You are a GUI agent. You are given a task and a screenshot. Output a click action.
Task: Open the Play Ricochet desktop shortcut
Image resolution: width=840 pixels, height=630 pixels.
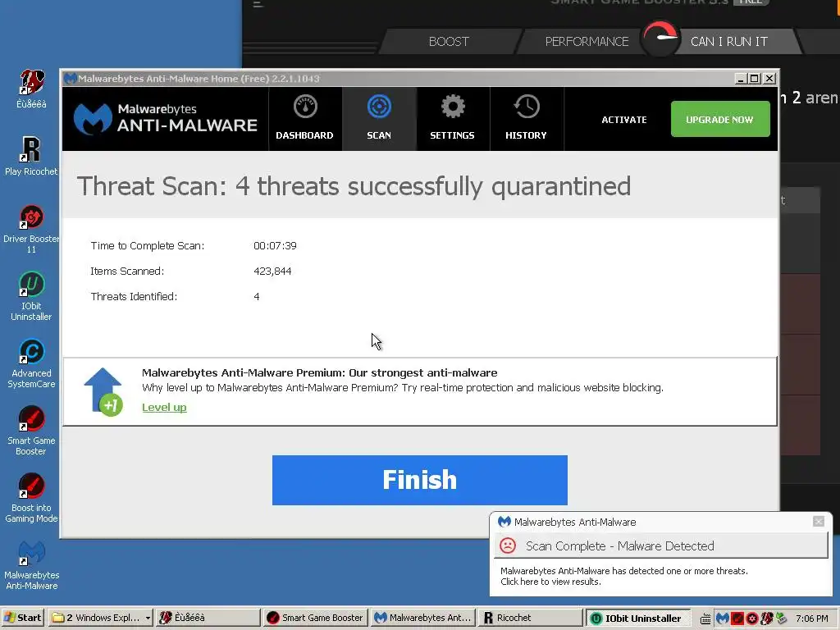[x=31, y=157]
